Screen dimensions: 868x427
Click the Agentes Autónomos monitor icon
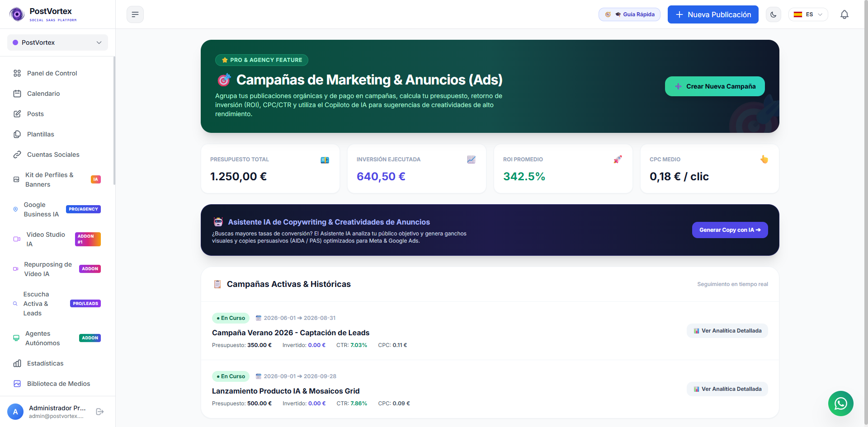pyautogui.click(x=16, y=338)
